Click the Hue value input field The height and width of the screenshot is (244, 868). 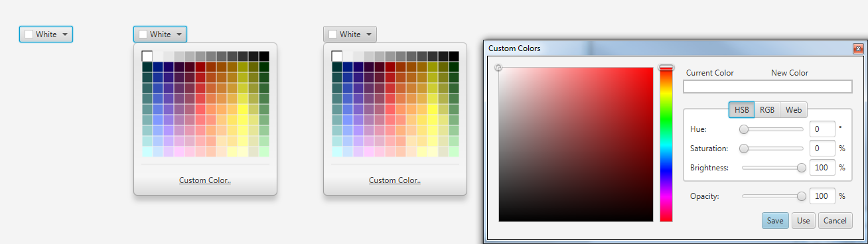[822, 129]
